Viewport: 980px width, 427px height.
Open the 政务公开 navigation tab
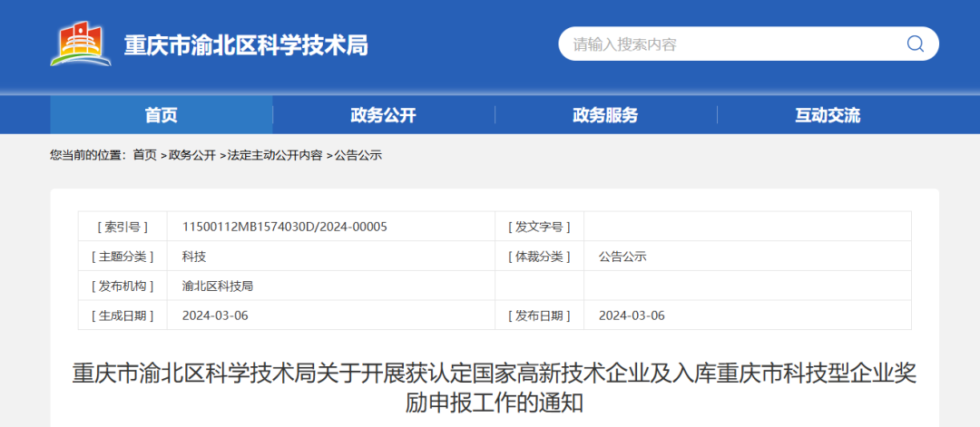click(383, 115)
